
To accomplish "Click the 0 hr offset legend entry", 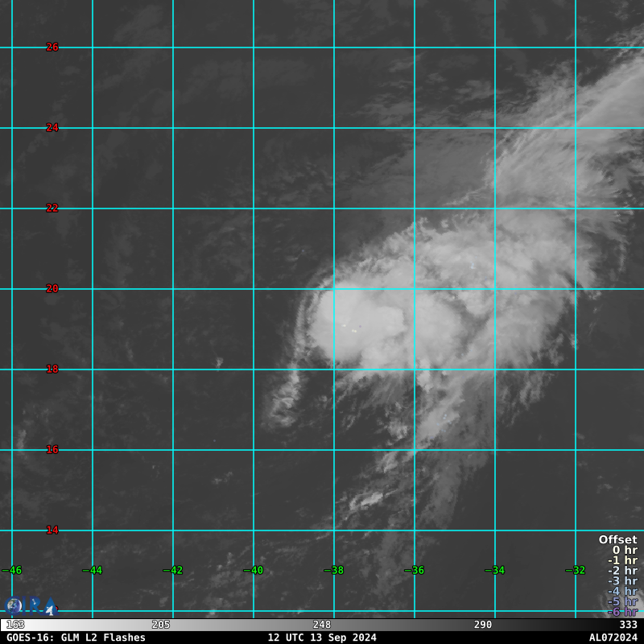I will [624, 551].
